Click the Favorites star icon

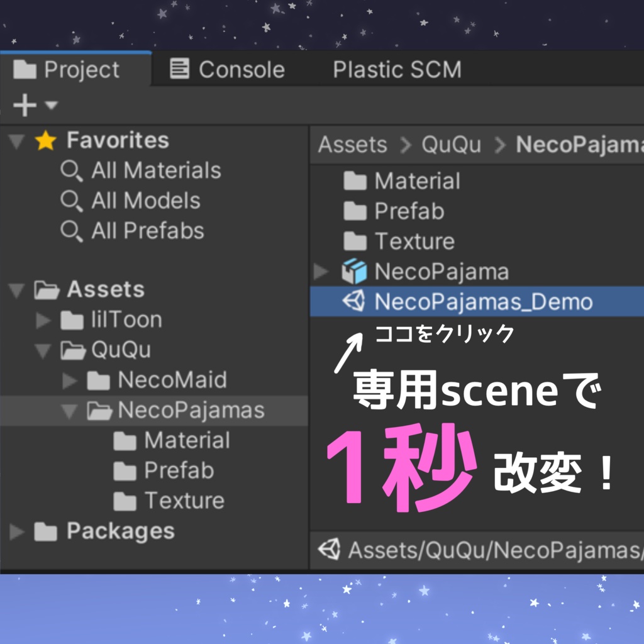coord(45,140)
